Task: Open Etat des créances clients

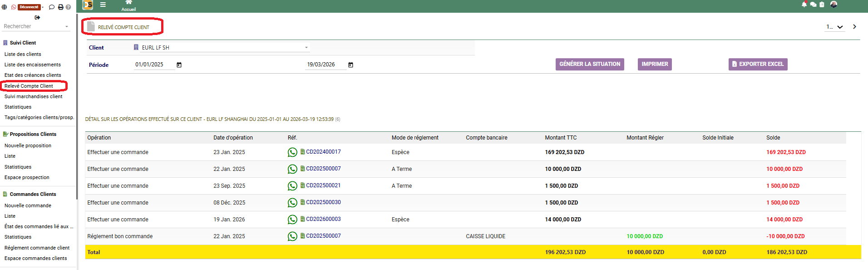Action: [33, 75]
